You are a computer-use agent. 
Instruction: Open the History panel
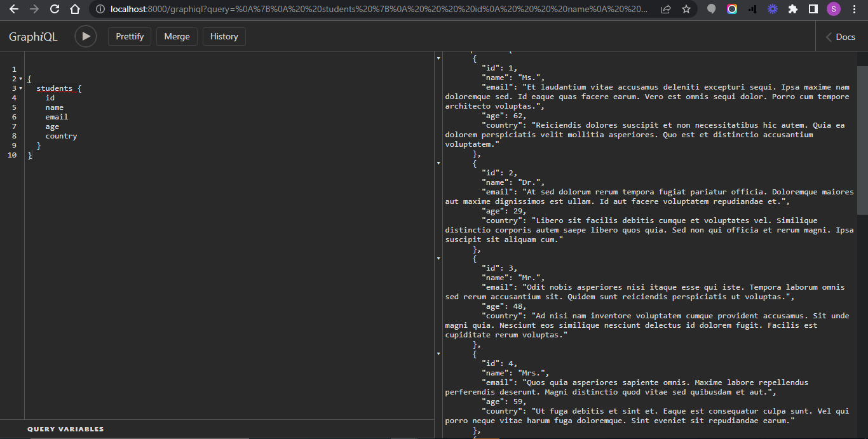coord(224,36)
